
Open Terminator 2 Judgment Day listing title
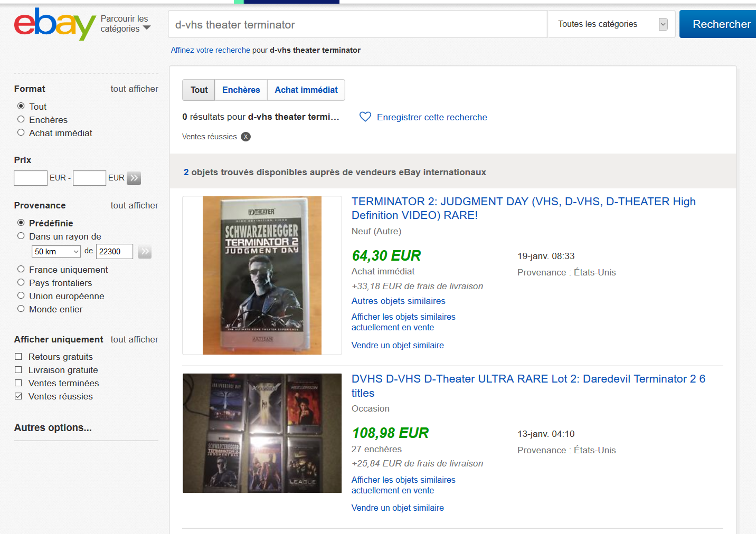point(524,208)
